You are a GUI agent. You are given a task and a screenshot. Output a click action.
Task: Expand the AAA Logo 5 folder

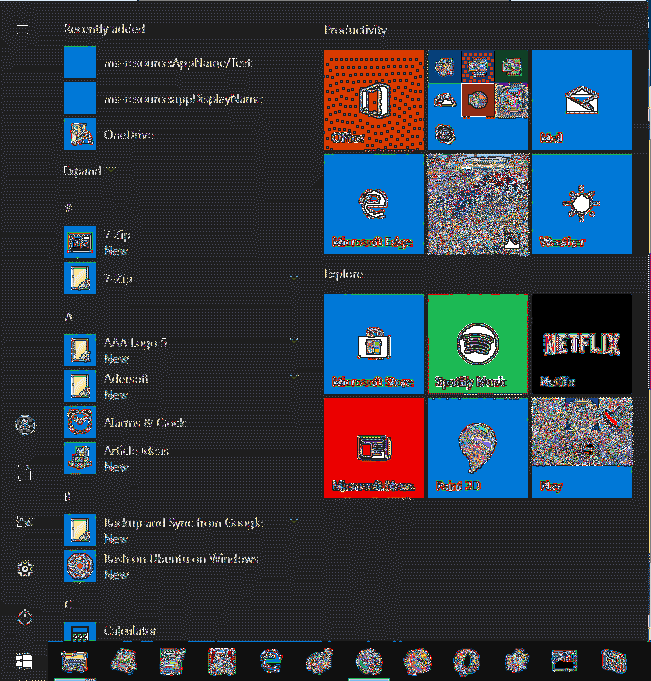click(x=294, y=342)
